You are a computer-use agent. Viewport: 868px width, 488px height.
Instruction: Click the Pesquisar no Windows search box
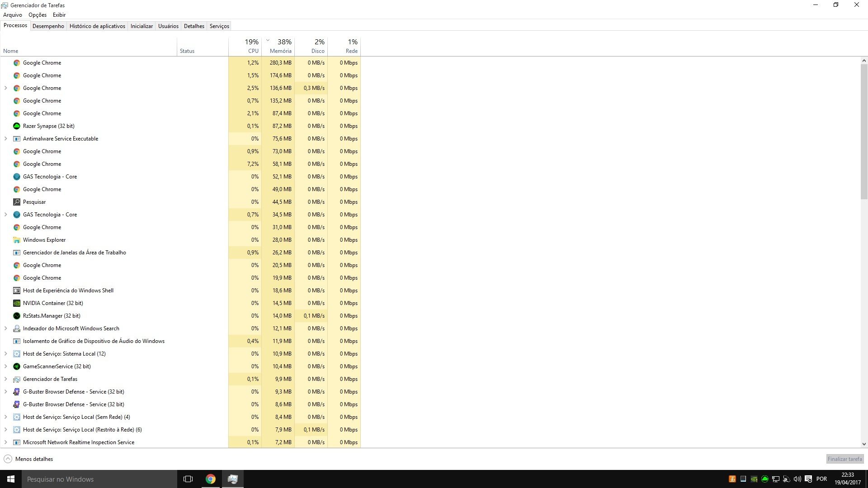[99, 479]
